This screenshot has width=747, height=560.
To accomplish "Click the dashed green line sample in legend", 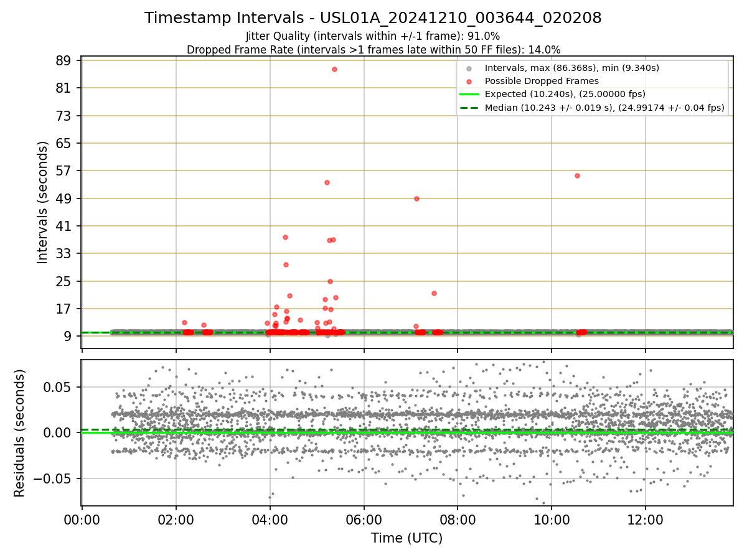I will click(x=469, y=108).
